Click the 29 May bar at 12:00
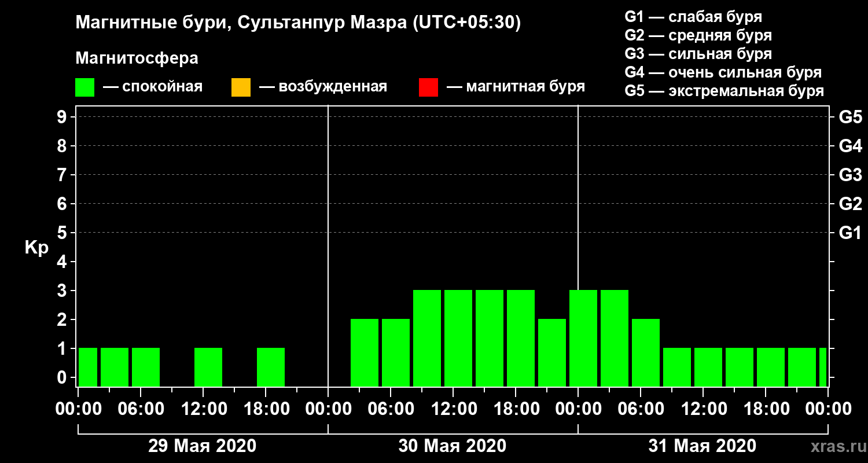The height and width of the screenshot is (463, 868). click(x=208, y=367)
